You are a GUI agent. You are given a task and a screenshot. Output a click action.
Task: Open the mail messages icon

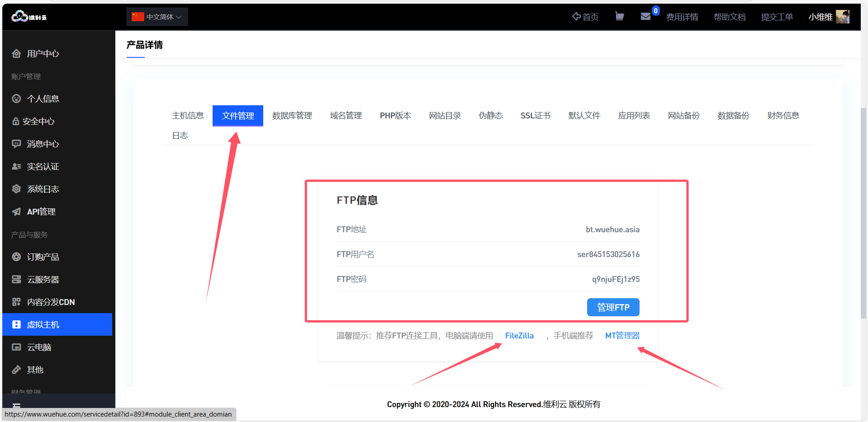pyautogui.click(x=645, y=16)
